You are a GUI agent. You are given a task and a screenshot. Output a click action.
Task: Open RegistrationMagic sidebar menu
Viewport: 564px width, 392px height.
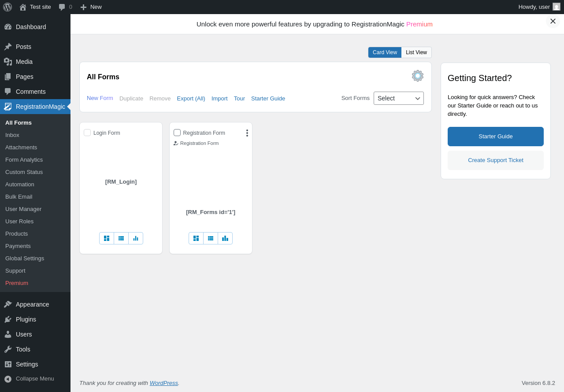35,107
